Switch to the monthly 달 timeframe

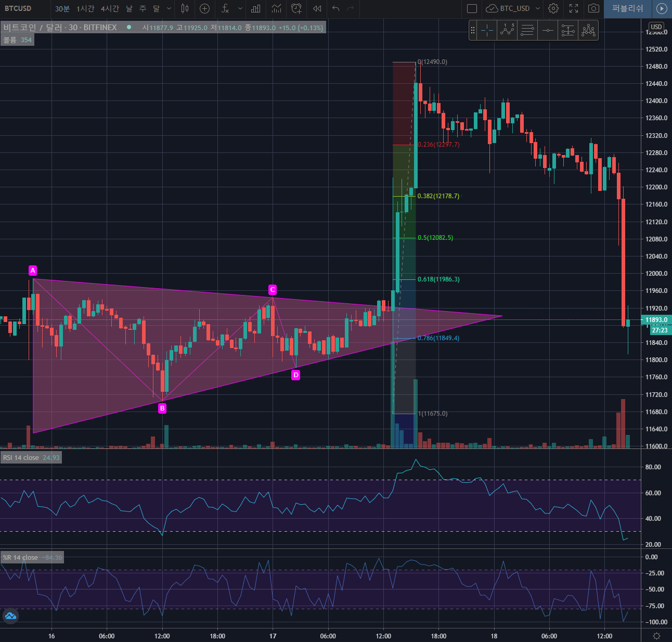[156, 8]
